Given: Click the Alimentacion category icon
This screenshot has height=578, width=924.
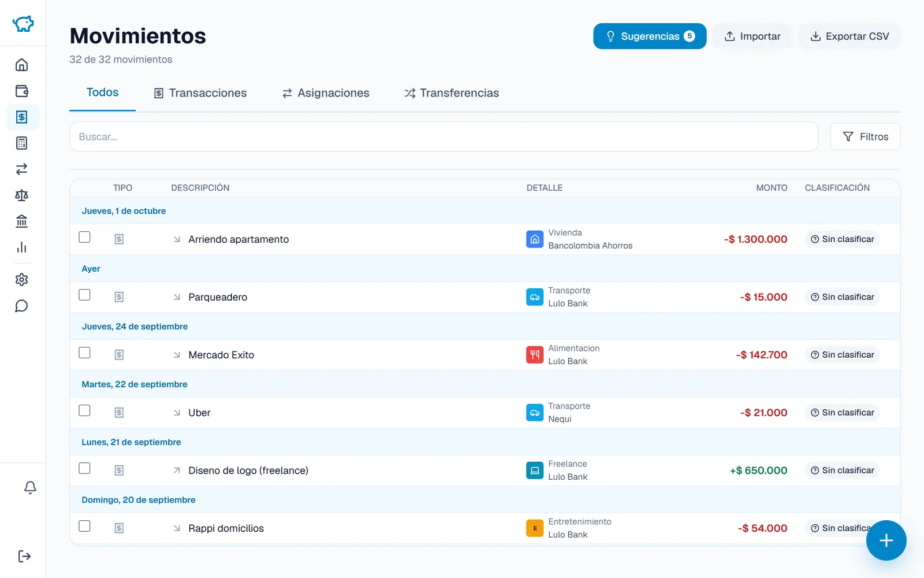Looking at the screenshot, I should click(x=535, y=355).
